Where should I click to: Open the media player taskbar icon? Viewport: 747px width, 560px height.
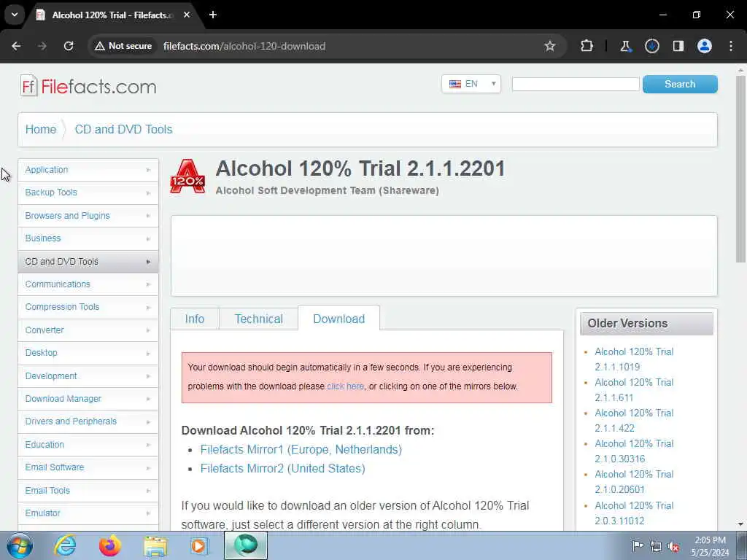click(x=200, y=545)
